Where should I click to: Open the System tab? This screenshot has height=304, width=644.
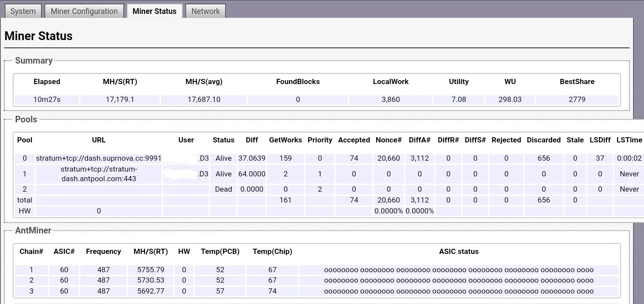23,11
